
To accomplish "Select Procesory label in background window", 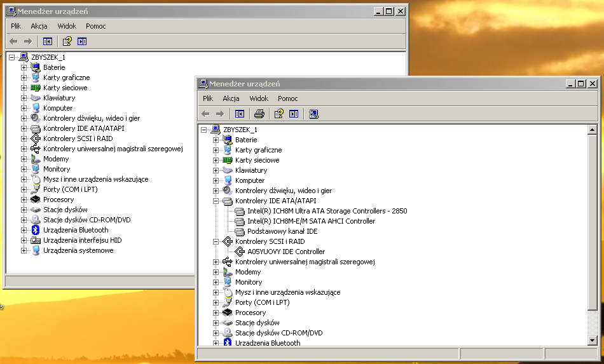I will click(58, 199).
